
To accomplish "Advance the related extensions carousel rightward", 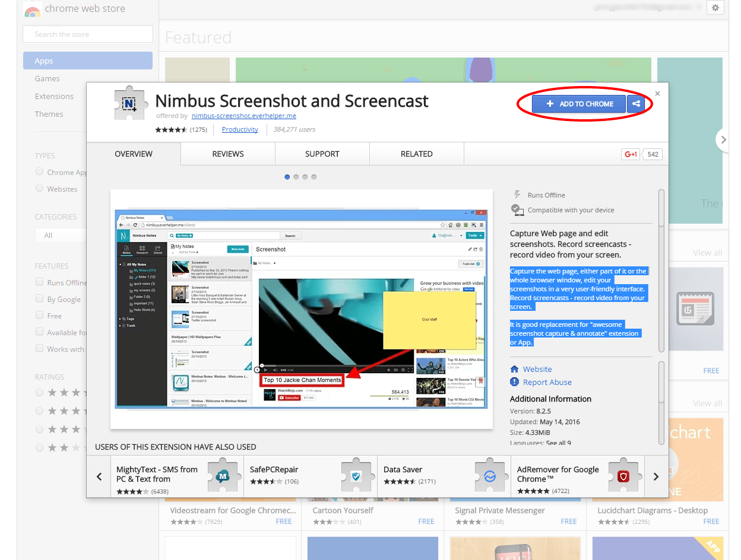I will 655,476.
